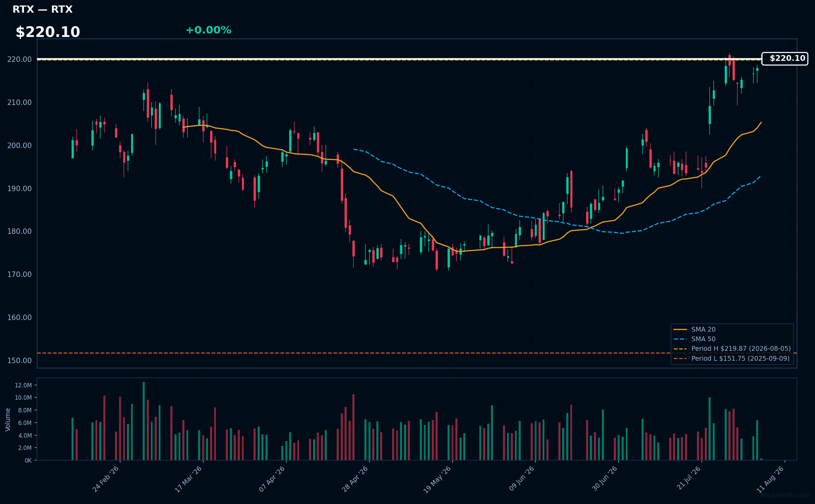Click the 150.00 price axis label
This screenshot has width=815, height=504.
20,361
